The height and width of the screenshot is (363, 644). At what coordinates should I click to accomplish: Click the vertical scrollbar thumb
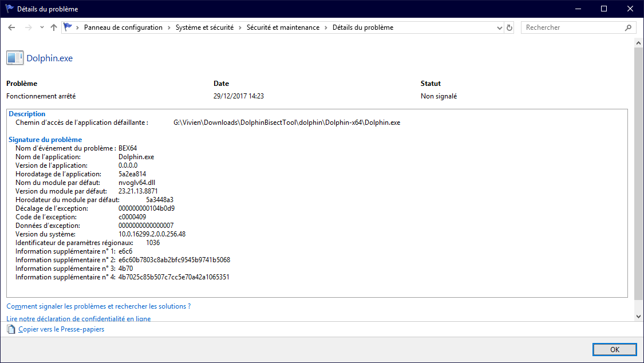[638, 173]
